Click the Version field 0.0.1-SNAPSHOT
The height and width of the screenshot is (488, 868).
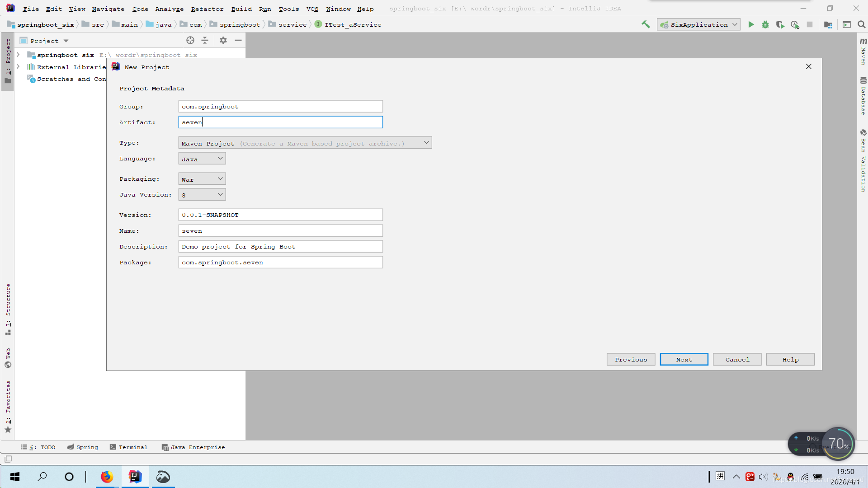280,215
